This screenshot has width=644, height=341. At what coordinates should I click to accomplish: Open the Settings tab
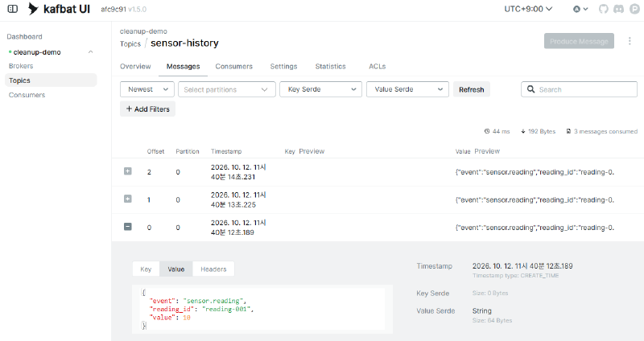click(x=283, y=66)
